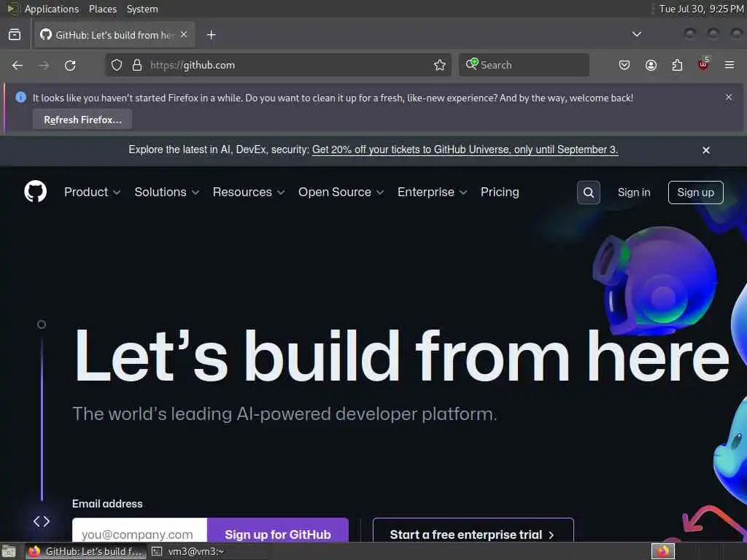This screenshot has width=747, height=560.
Task: Click the Refresh Firefox… button
Action: pos(82,120)
